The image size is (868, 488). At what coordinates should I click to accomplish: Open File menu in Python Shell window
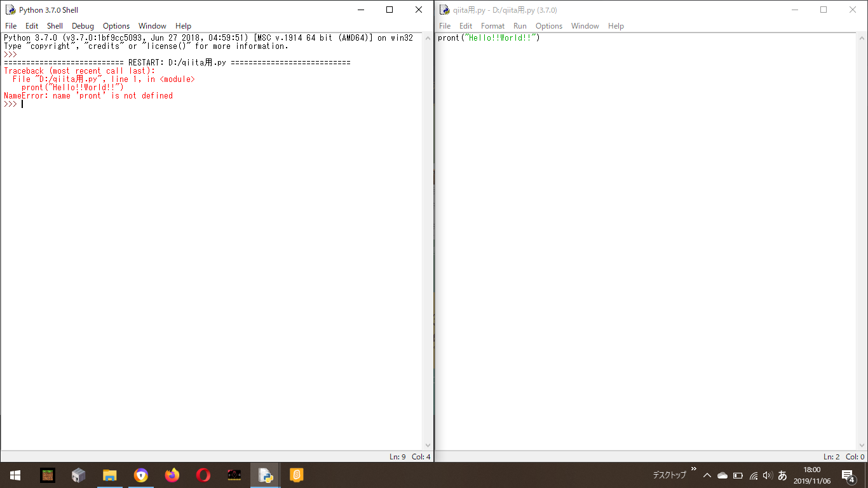coord(11,26)
